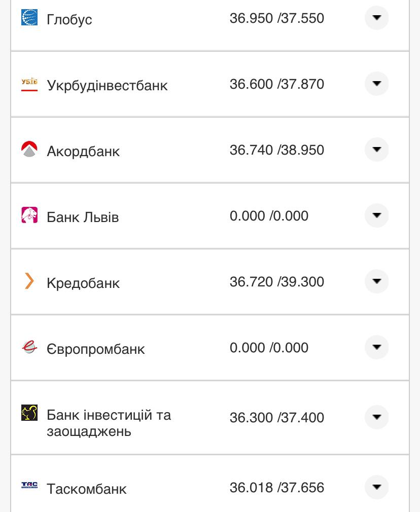
Task: Click Глобус rate 36.950 /37.550
Action: (276, 19)
